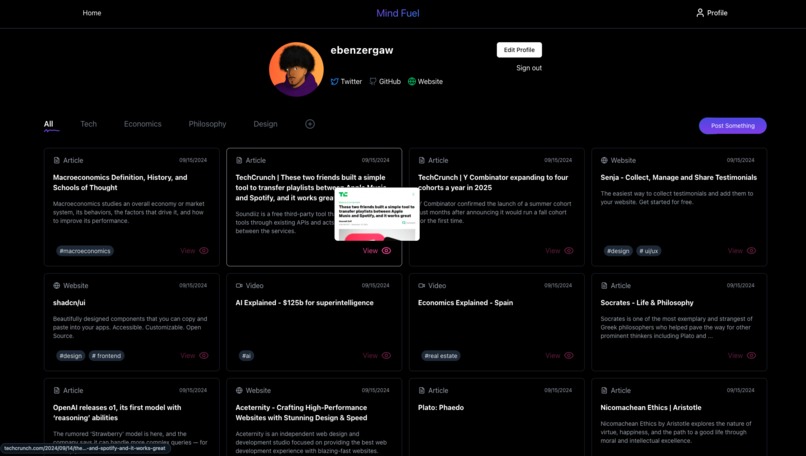Click the #ai tag

[x=246, y=356]
